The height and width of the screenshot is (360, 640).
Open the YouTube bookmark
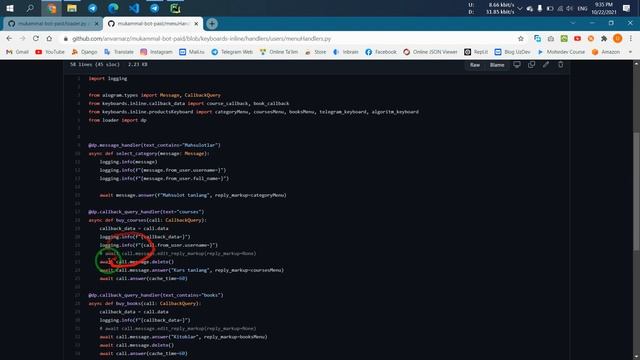click(50, 52)
